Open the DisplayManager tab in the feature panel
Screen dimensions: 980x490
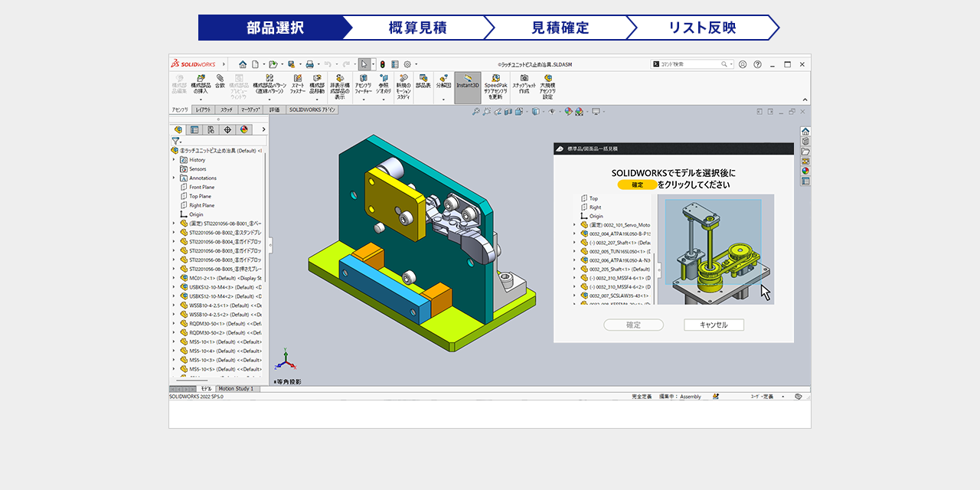click(244, 129)
